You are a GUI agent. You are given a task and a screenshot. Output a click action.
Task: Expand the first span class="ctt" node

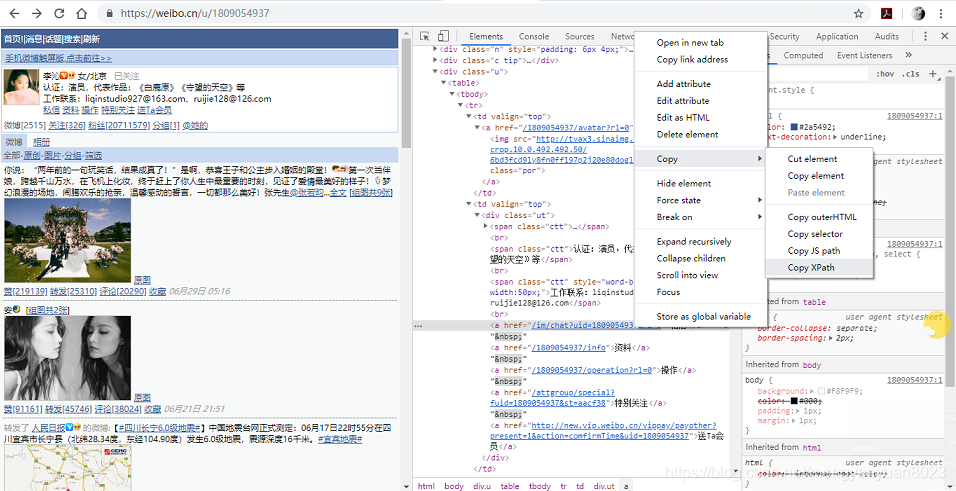(486, 226)
